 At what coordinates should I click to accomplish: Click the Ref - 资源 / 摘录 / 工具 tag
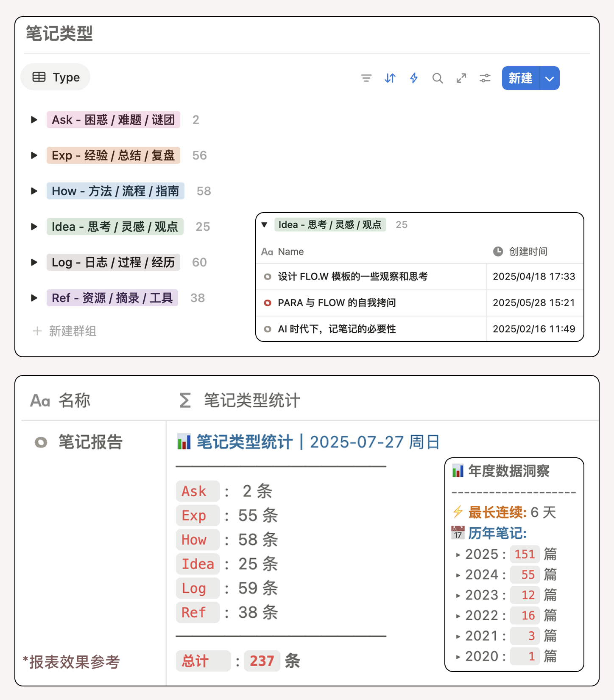(112, 298)
